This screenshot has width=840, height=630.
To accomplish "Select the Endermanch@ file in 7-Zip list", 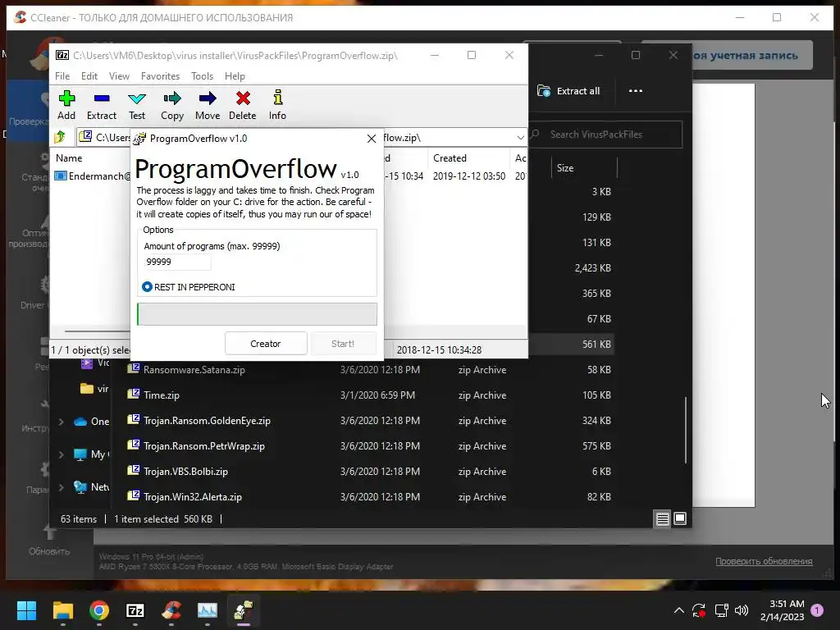I will tap(92, 176).
